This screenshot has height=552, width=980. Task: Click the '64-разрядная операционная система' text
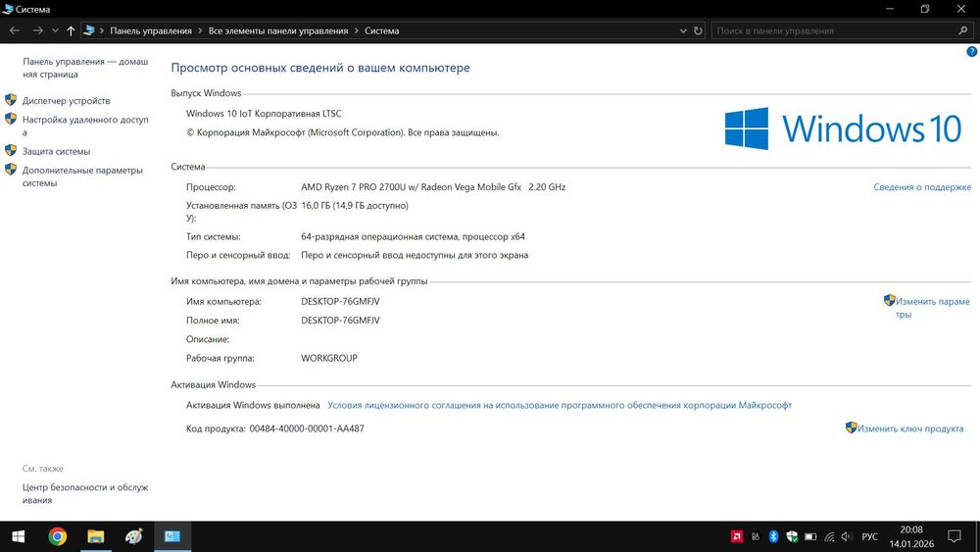tap(380, 237)
